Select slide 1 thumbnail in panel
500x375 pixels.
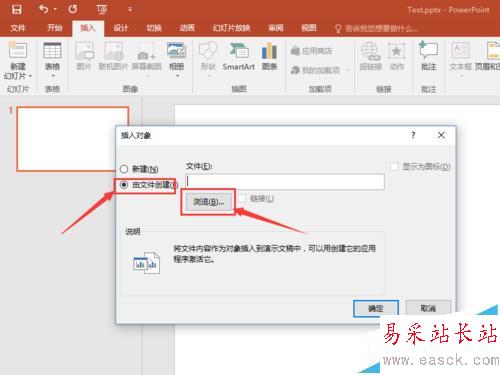coord(73,139)
